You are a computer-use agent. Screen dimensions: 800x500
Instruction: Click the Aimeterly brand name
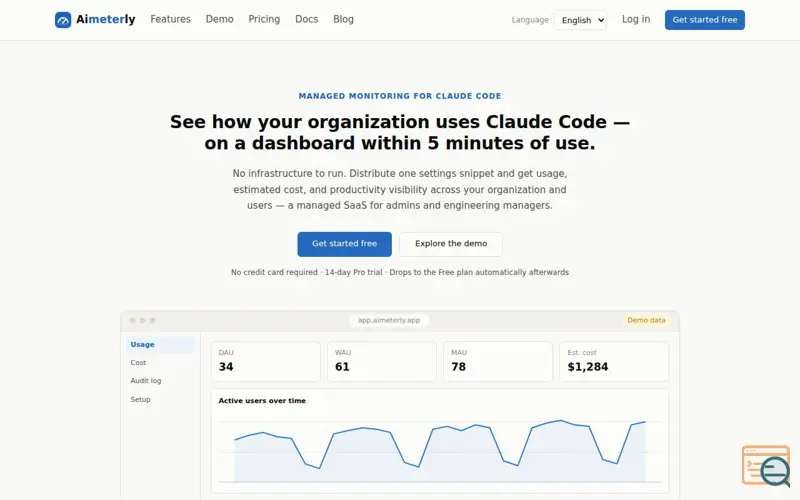click(106, 19)
